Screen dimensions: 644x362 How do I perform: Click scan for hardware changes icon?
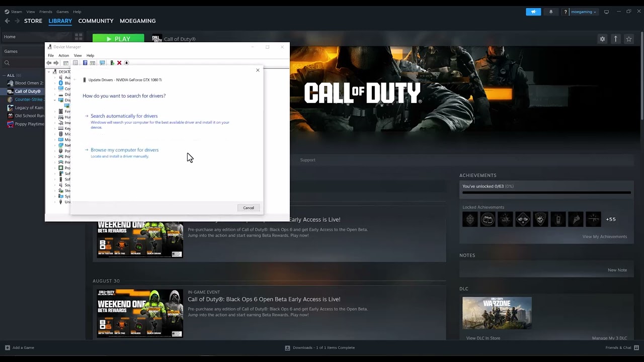102,63
